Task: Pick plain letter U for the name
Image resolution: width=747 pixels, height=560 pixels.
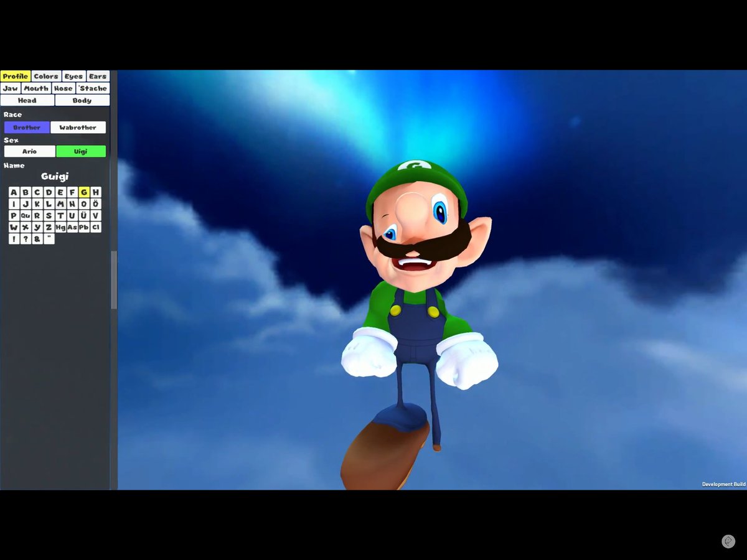Action: [72, 216]
